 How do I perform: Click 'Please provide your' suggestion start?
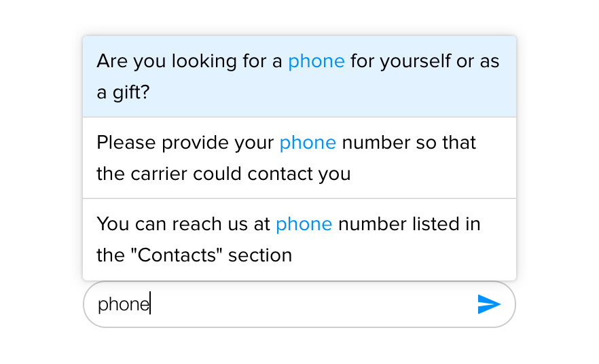coord(185,143)
